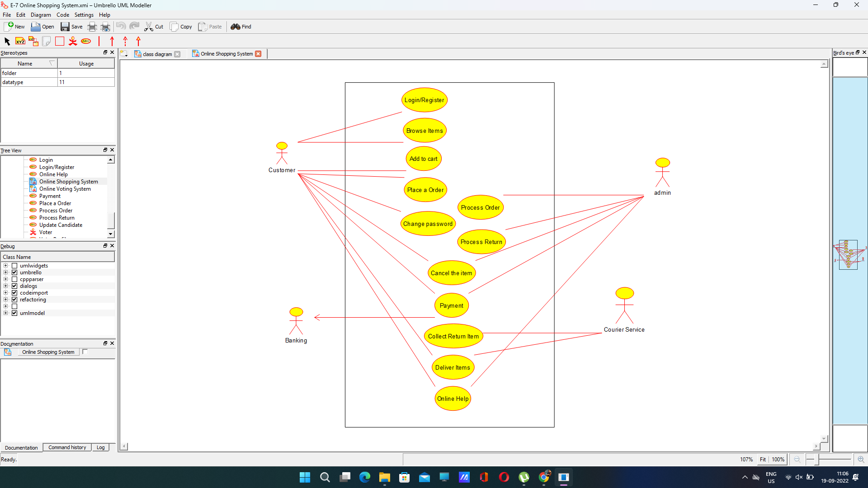Expand the cppparser debug tree node

(x=6, y=279)
